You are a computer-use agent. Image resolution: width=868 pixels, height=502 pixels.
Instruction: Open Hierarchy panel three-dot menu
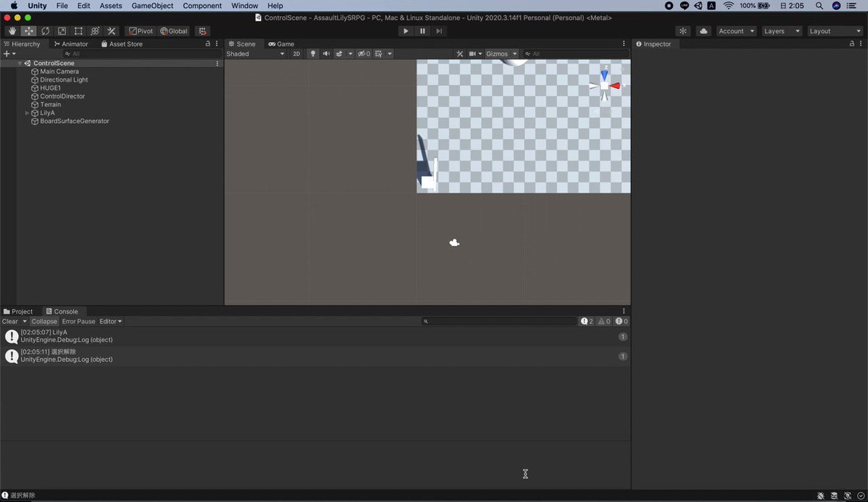(x=217, y=44)
